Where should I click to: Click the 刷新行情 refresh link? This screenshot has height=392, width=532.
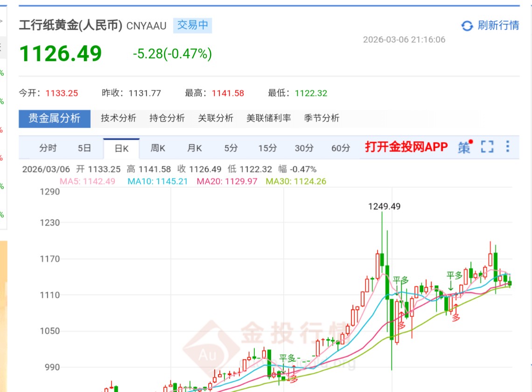coord(498,26)
